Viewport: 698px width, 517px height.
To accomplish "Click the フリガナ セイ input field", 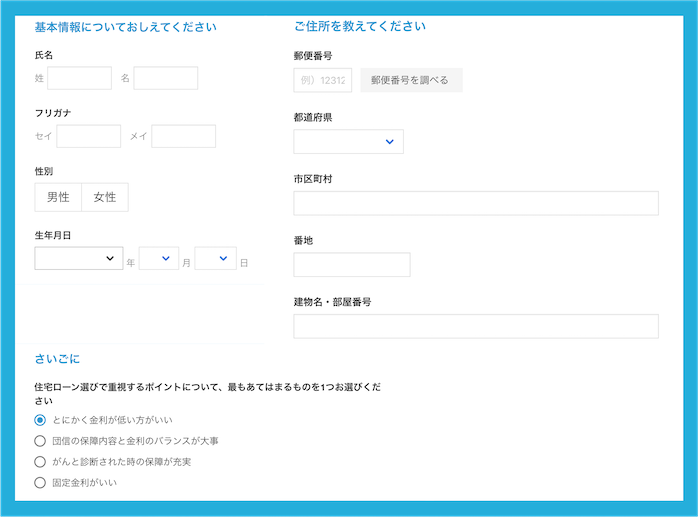I will [x=88, y=136].
